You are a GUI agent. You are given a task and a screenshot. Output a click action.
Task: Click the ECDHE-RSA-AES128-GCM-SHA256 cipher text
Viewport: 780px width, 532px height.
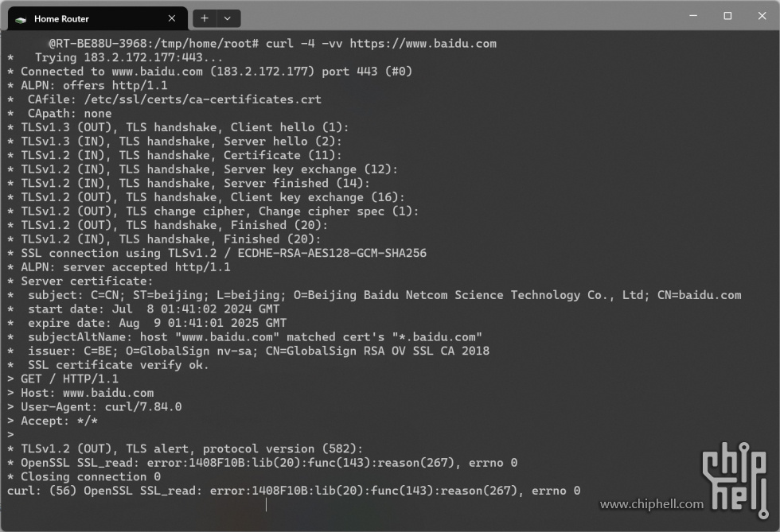click(x=332, y=253)
